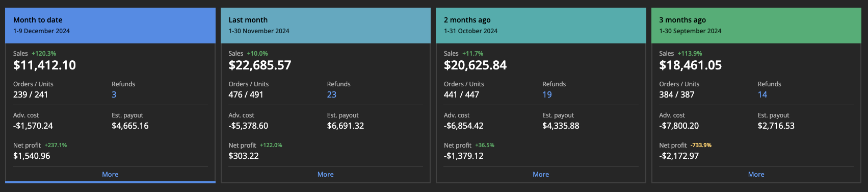
Task: Select the Last month card header
Action: pyautogui.click(x=326, y=25)
